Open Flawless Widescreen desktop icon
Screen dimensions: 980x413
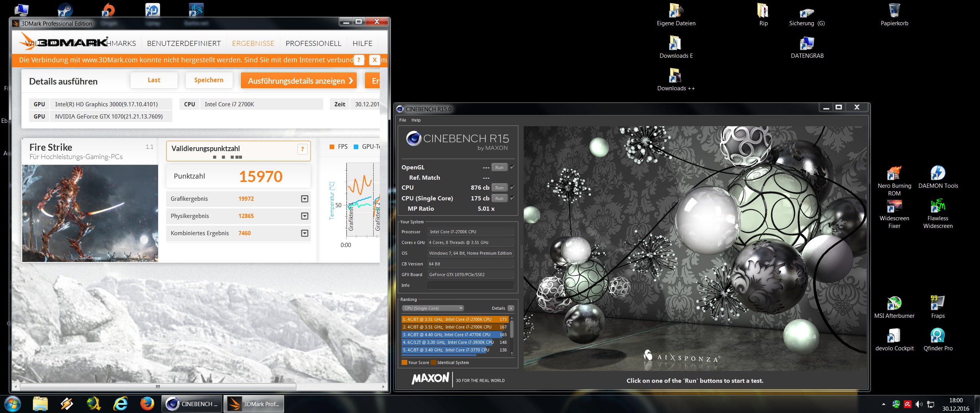938,206
